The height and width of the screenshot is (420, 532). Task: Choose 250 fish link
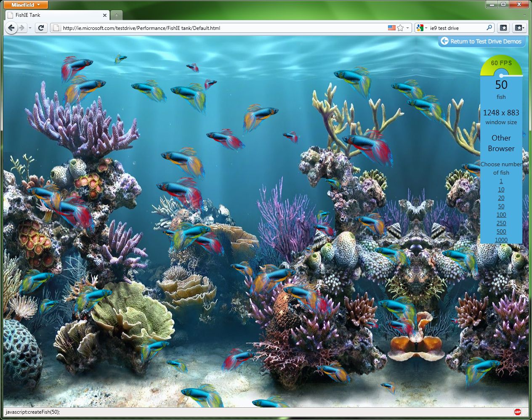tap(501, 223)
